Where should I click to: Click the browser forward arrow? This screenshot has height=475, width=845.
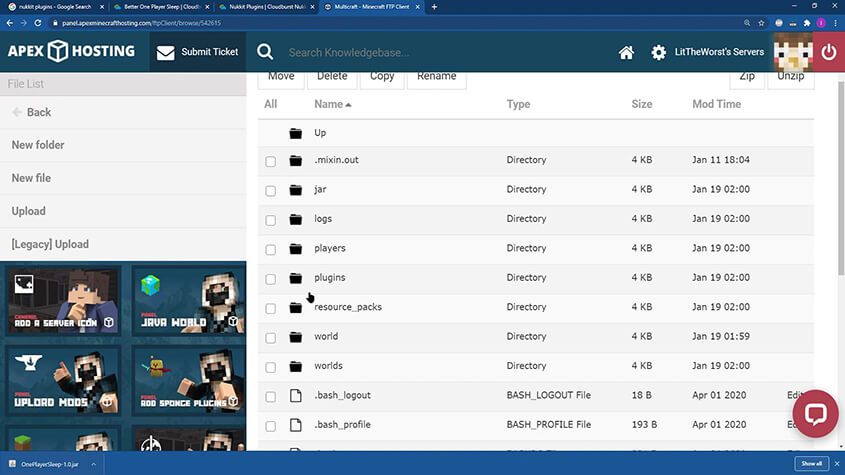(24, 23)
